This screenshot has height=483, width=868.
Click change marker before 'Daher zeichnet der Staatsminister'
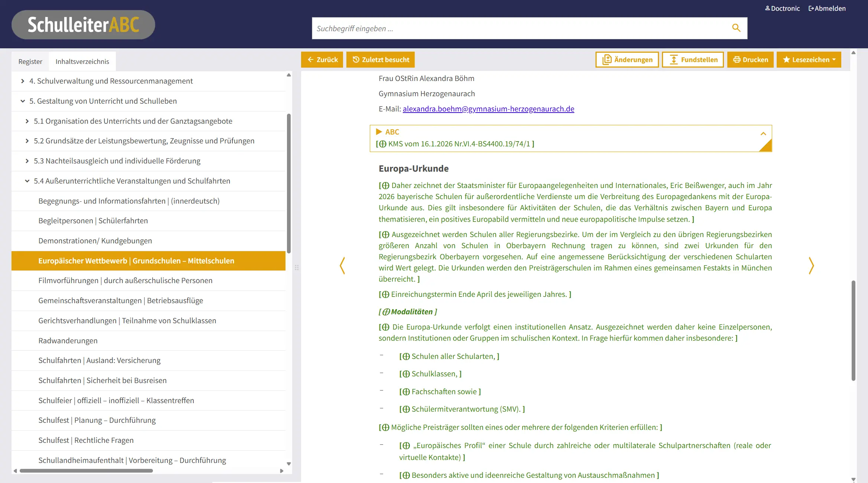click(x=386, y=185)
